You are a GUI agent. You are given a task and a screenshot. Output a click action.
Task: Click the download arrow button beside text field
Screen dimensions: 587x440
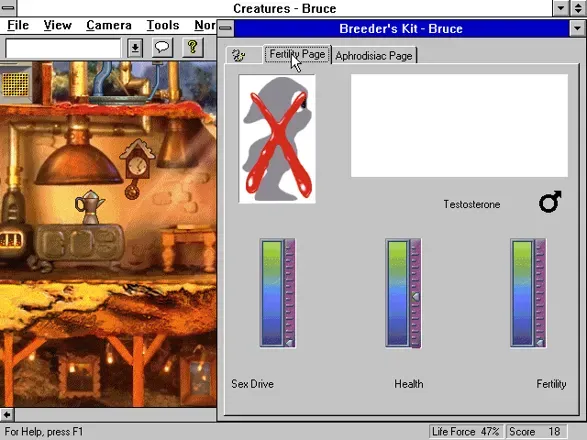(135, 48)
